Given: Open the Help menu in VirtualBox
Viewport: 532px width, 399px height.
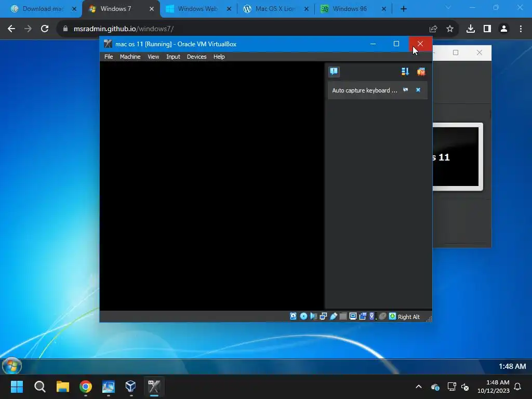Looking at the screenshot, I should coord(219,57).
